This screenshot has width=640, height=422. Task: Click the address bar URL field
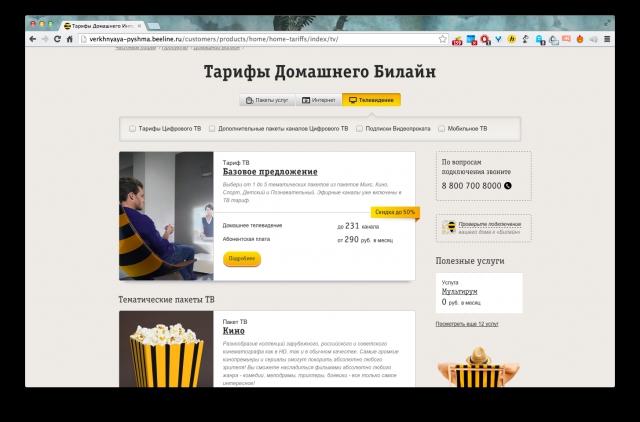[261, 39]
